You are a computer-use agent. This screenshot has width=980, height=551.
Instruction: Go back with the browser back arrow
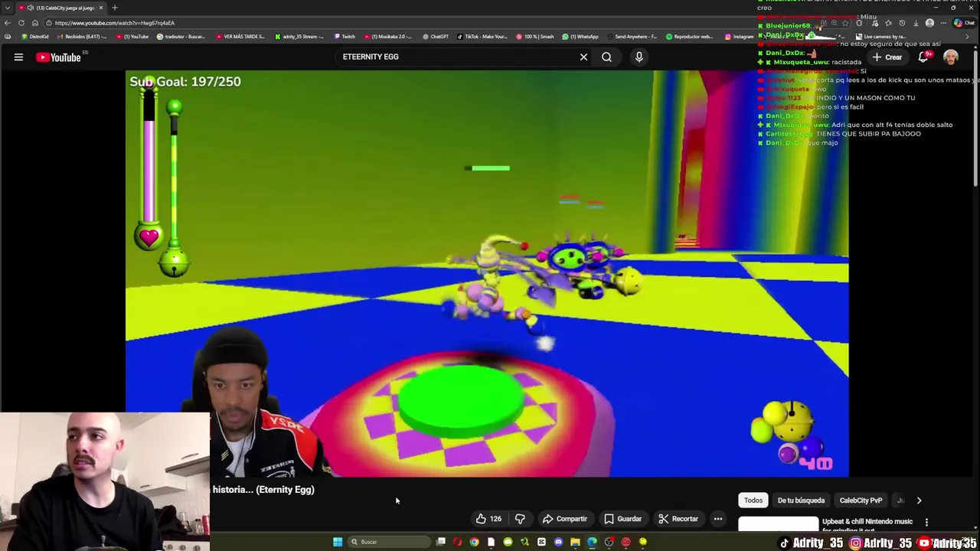point(8,23)
